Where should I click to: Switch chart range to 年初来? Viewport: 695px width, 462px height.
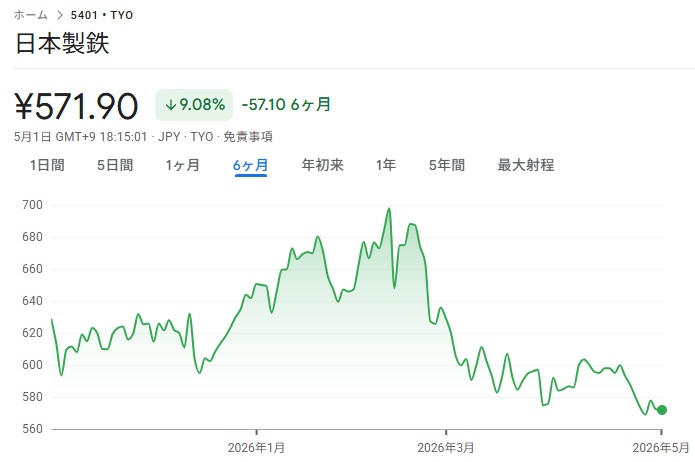323,165
